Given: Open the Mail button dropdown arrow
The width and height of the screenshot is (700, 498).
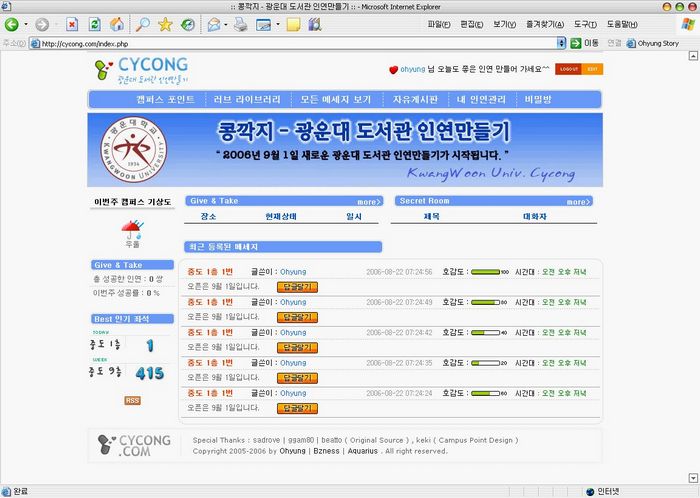Looking at the screenshot, I should point(225,24).
